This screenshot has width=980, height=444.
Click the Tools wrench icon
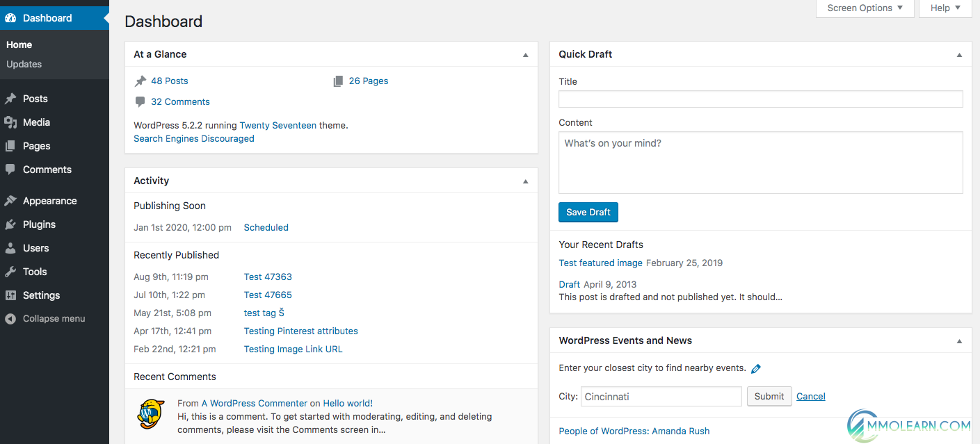click(10, 272)
